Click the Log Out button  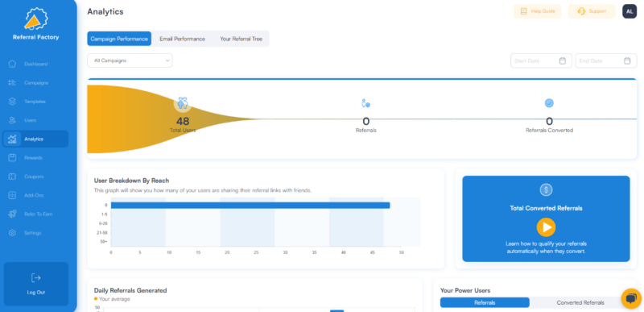click(x=36, y=284)
